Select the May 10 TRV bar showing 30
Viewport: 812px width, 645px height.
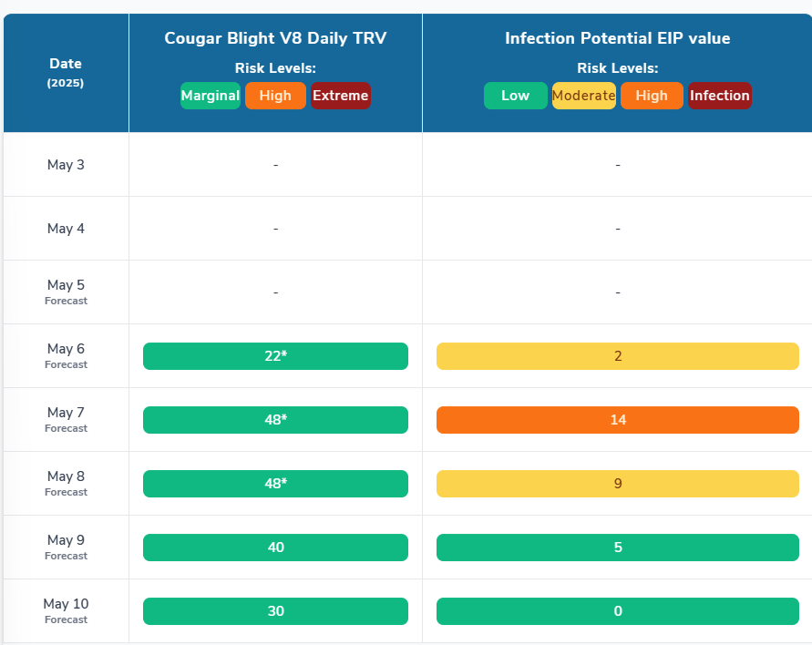[275, 611]
